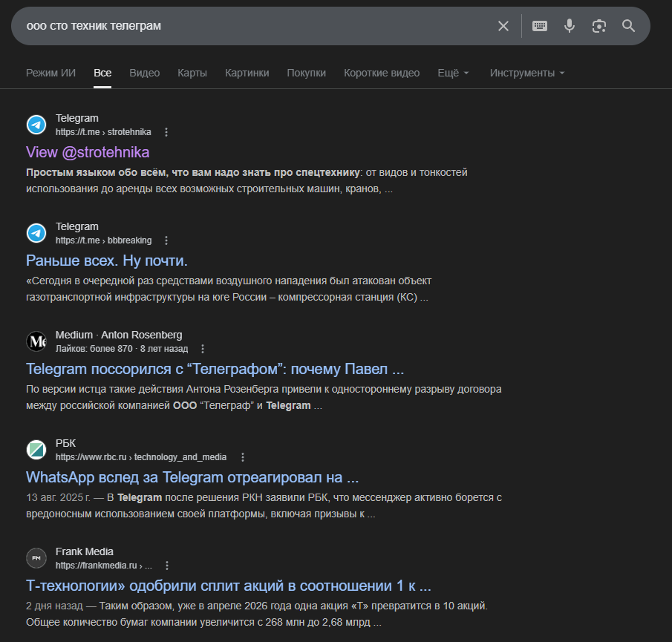Open the three-dot menu on the strotehnika result

[x=166, y=131]
